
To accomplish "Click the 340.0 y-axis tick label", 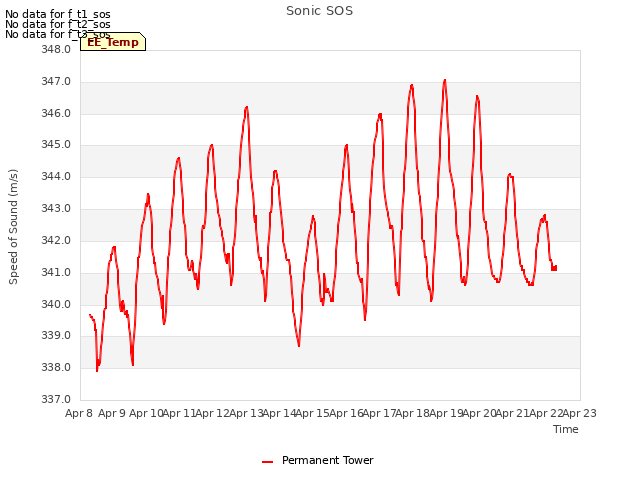I will point(56,304).
